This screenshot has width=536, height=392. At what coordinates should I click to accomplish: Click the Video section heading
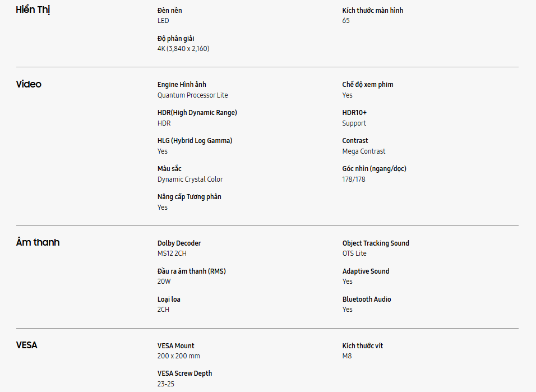(x=29, y=84)
